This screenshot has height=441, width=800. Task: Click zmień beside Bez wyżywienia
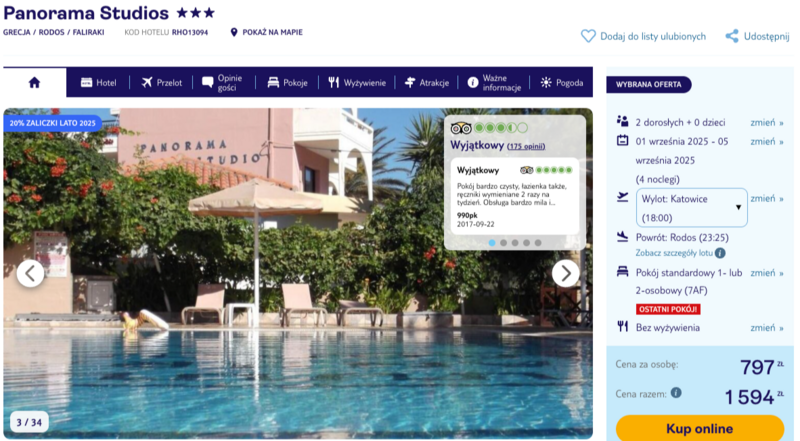pyautogui.click(x=766, y=328)
